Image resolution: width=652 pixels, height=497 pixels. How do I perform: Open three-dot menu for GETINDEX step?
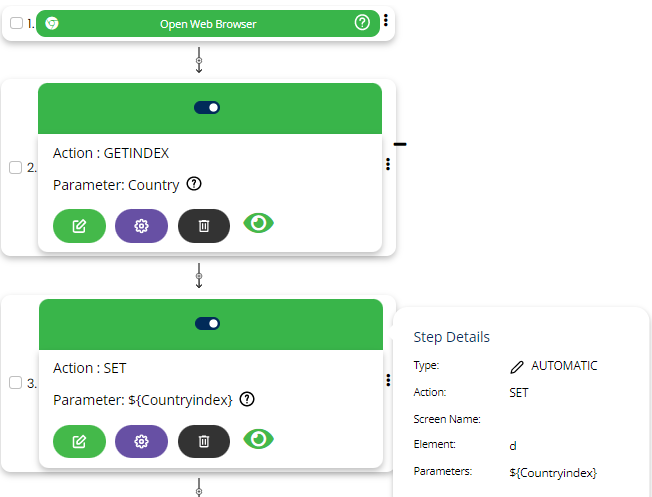387,165
